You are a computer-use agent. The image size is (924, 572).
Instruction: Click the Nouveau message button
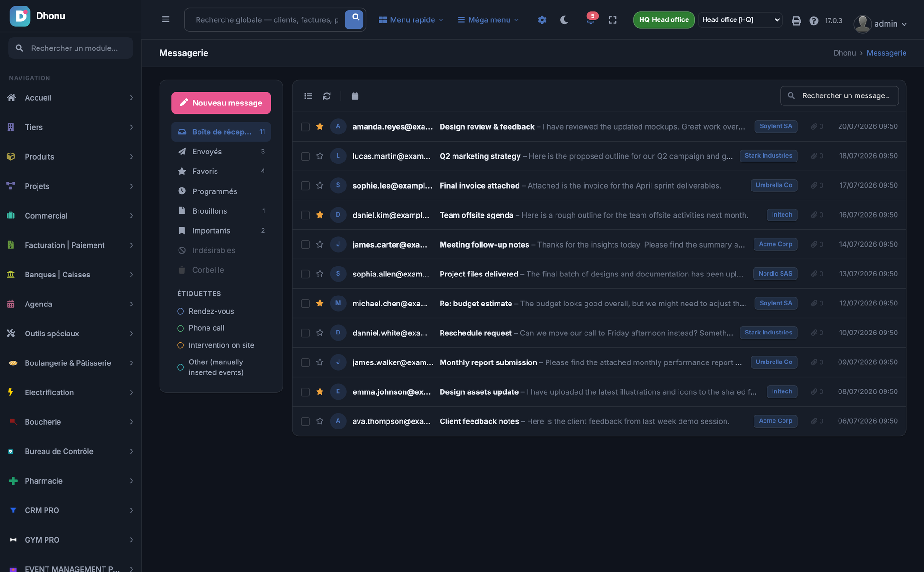pyautogui.click(x=221, y=103)
